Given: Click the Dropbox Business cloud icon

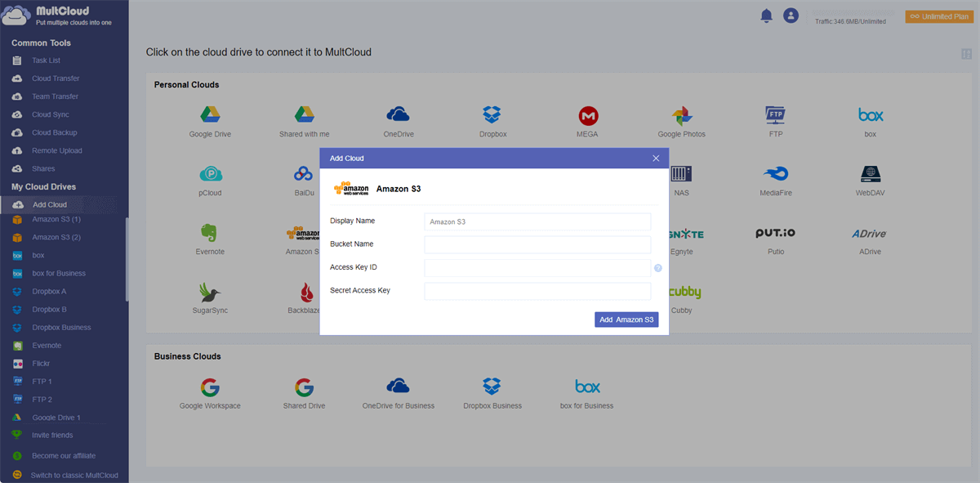Looking at the screenshot, I should tap(492, 387).
